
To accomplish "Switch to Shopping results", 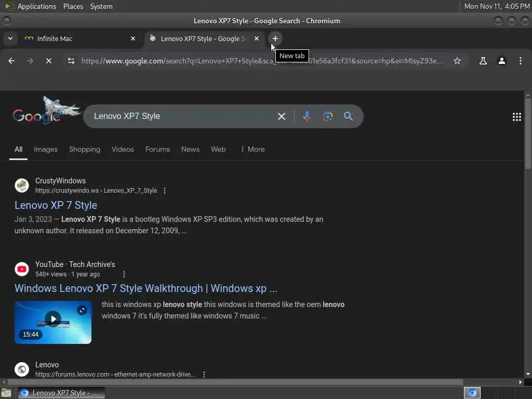I will coord(85,149).
